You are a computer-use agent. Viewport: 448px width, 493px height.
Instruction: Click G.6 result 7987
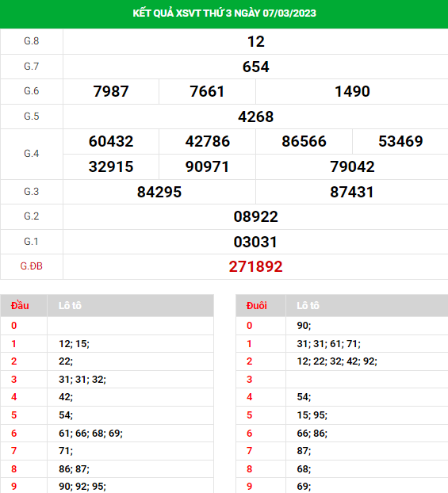pyautogui.click(x=111, y=91)
